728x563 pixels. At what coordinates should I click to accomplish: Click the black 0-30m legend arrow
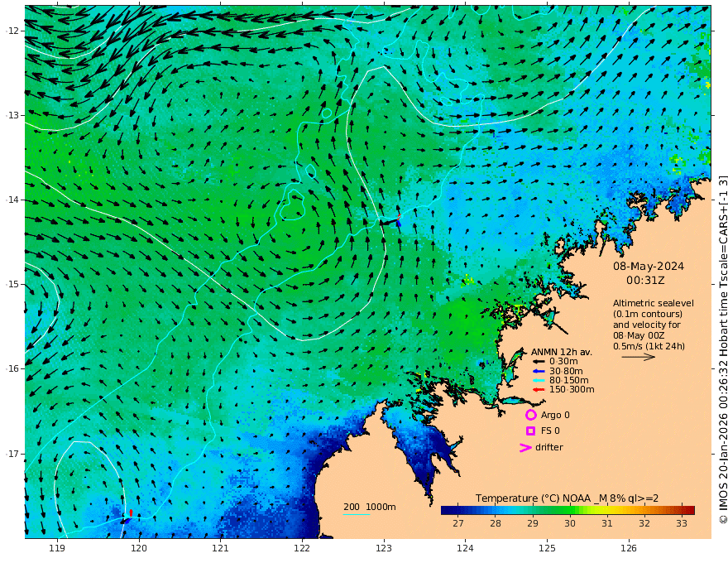click(539, 362)
